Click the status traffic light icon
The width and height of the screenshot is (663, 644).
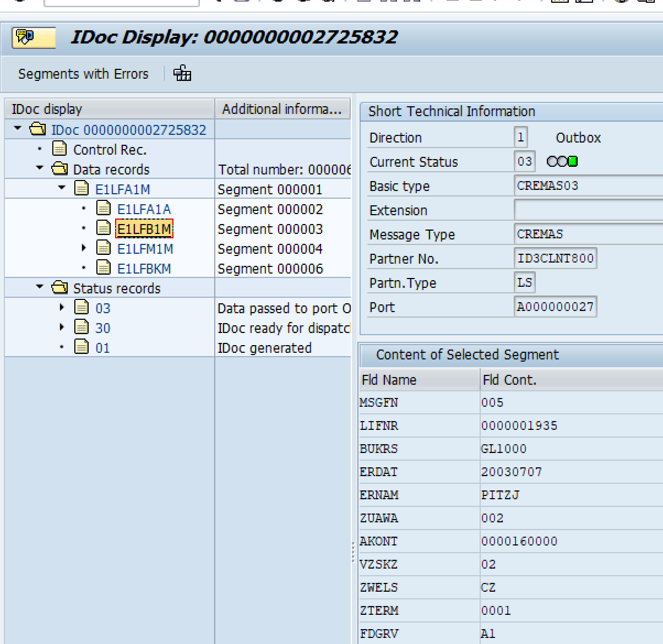pos(562,162)
